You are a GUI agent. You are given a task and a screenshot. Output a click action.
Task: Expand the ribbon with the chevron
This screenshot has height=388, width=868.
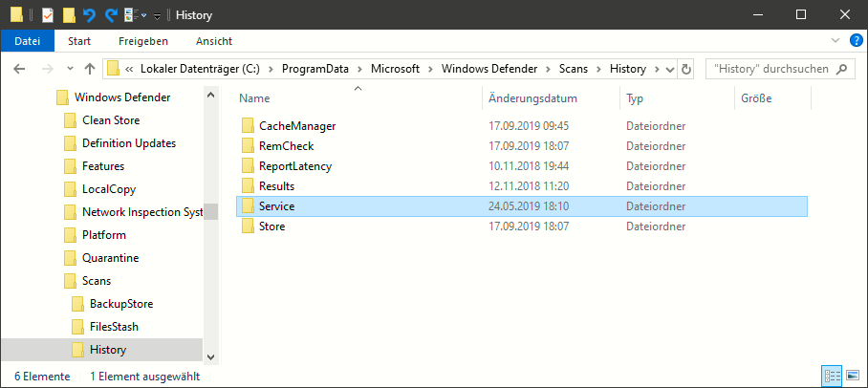coord(837,41)
